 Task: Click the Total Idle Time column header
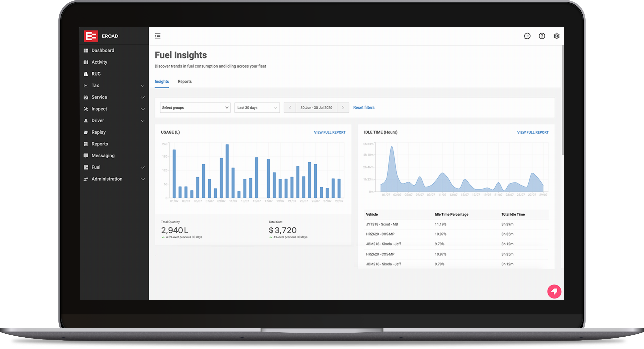coord(513,214)
